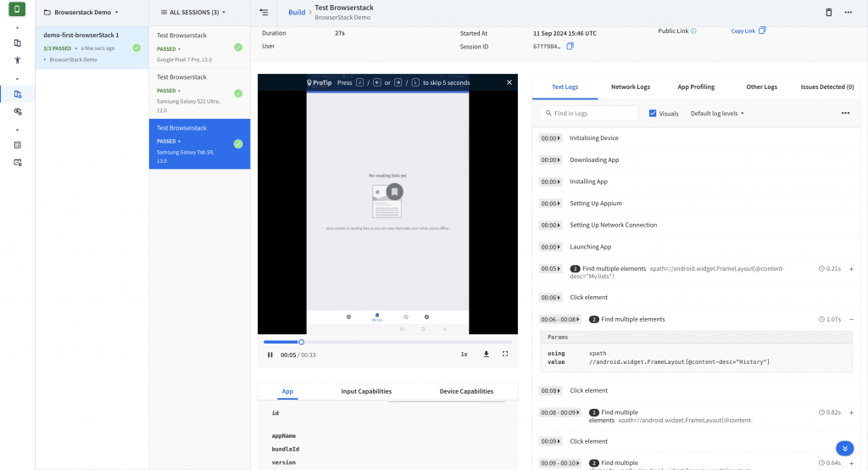The image size is (868, 470).
Task: Select Device Capabilities tab
Action: click(x=466, y=391)
